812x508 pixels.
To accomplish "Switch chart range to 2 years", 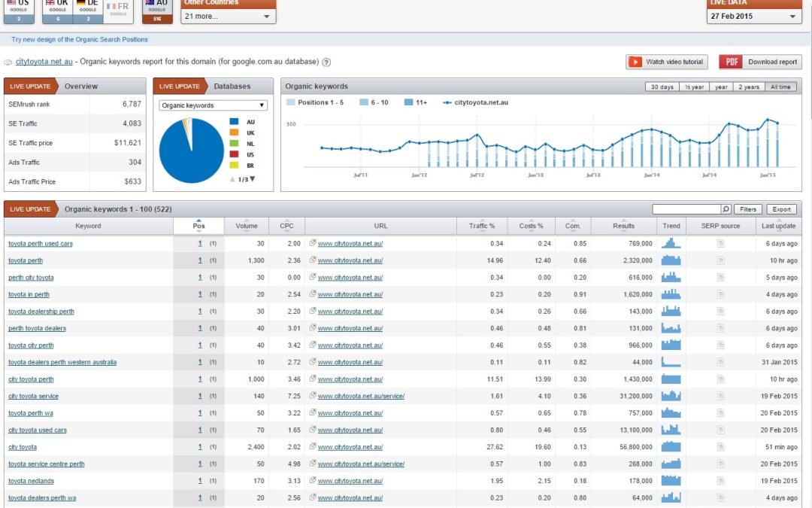I will (x=749, y=87).
